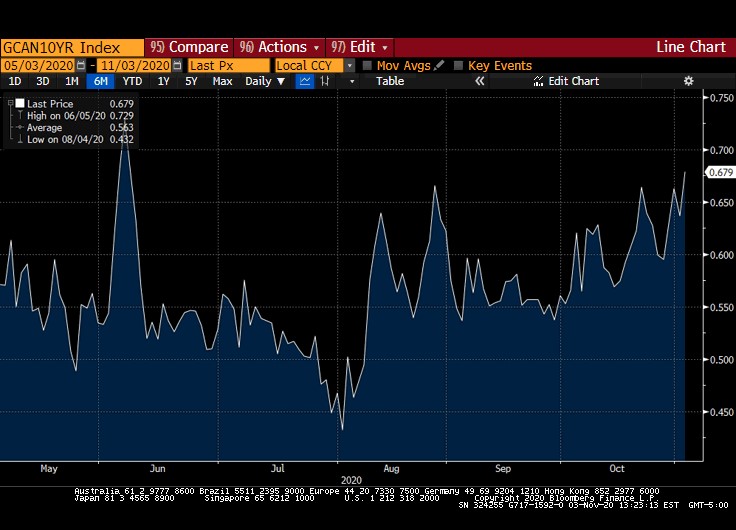The width and height of the screenshot is (736, 530).
Task: Switch to Table view
Action: (x=390, y=81)
